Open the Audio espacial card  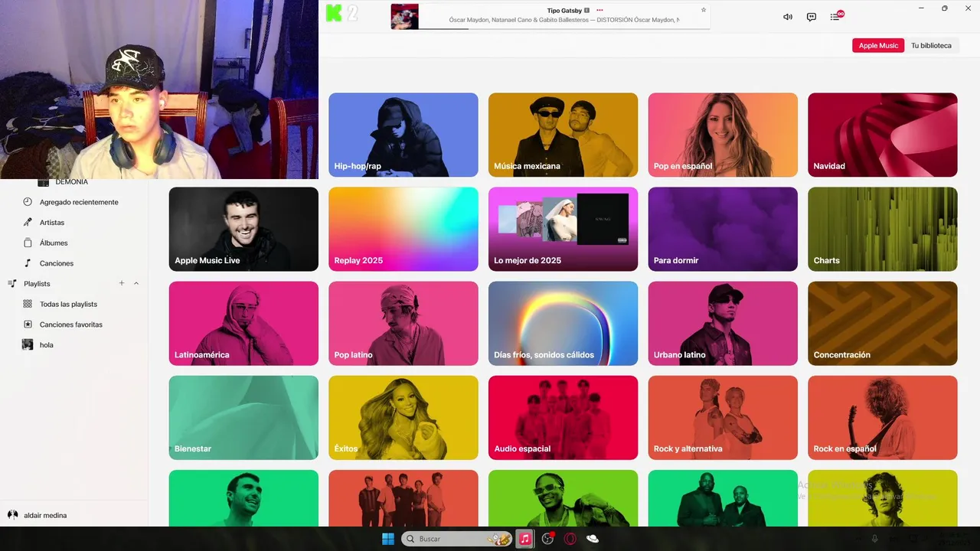[x=563, y=417]
